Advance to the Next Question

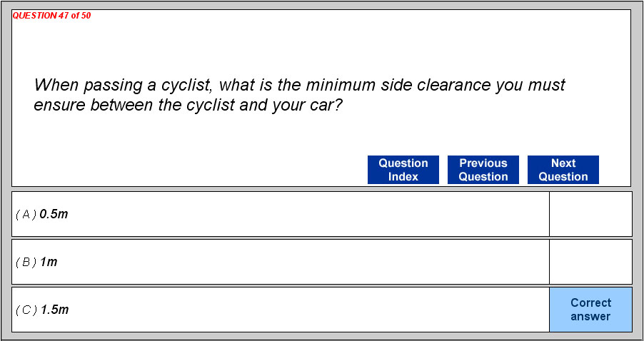[x=563, y=170]
